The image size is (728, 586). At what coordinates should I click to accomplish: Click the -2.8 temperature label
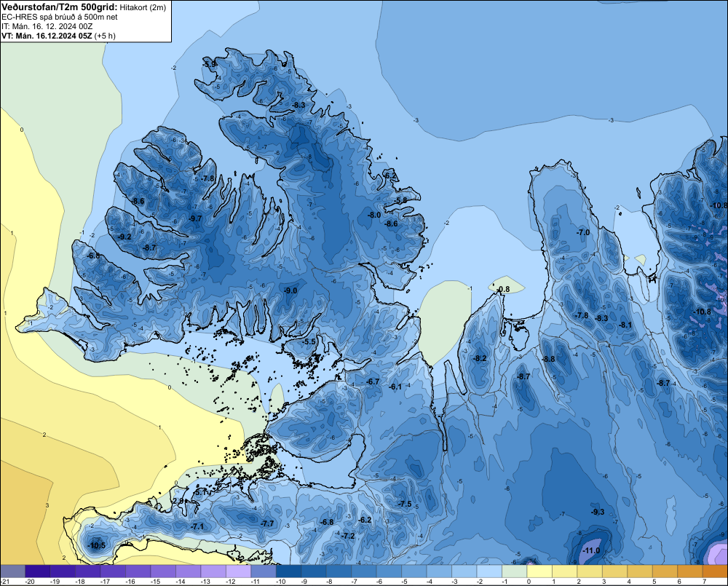(x=178, y=501)
